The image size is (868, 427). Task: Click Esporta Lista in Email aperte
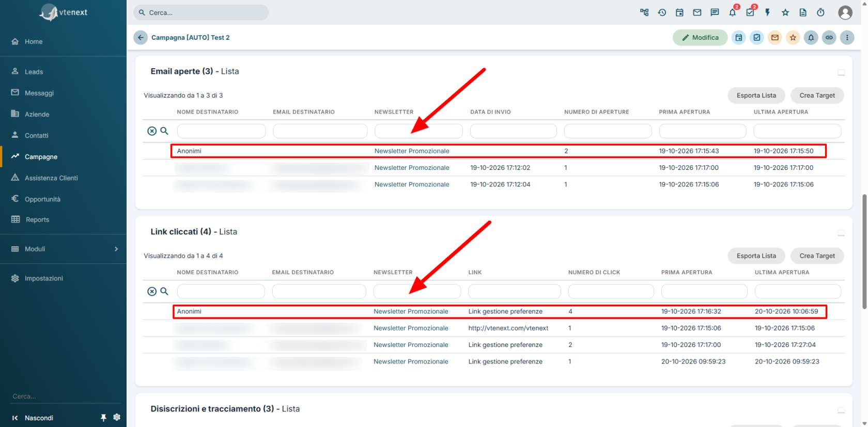[756, 96]
